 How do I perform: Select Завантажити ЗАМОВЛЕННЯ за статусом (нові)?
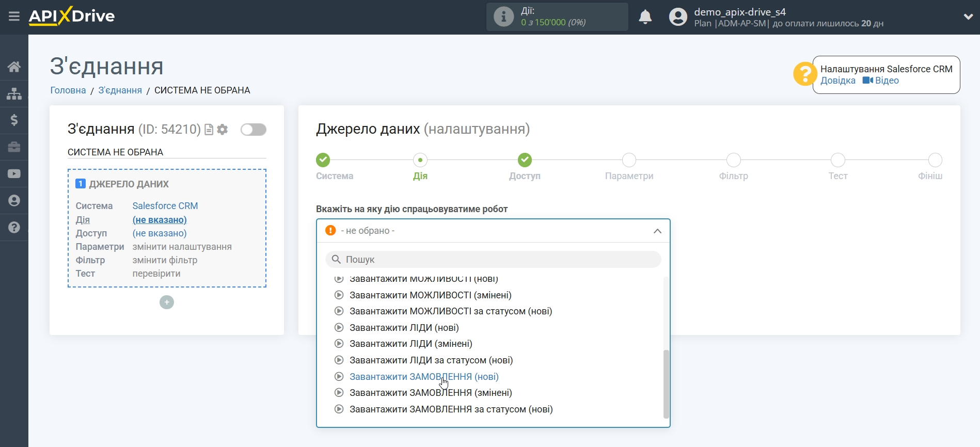point(451,409)
